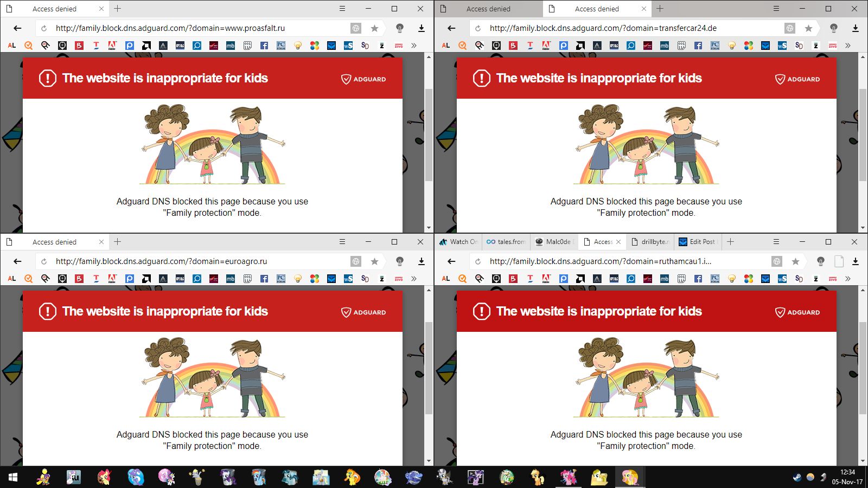Switch to the tales.from tab
This screenshot has height=488, width=868.
(506, 242)
